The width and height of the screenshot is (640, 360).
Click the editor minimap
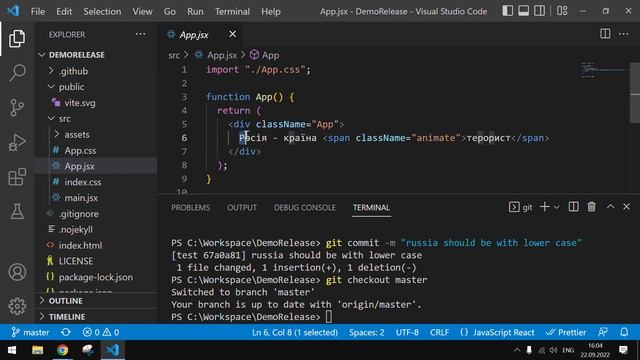tap(604, 71)
